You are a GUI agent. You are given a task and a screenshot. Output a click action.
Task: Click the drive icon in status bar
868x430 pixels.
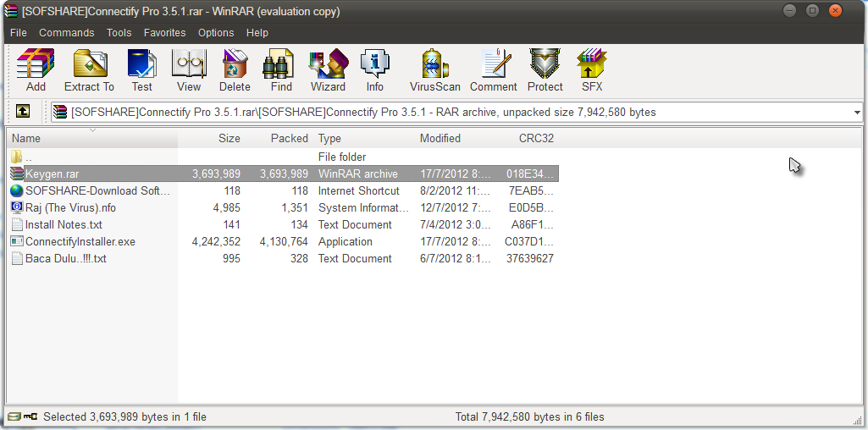coord(14,416)
